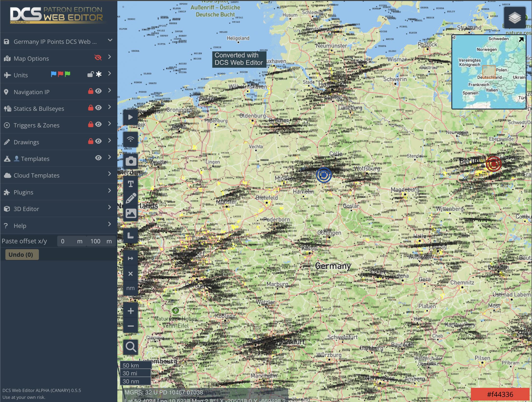This screenshot has width=532, height=402.
Task: Select the Text tool on the map toolbar
Action: click(x=131, y=183)
